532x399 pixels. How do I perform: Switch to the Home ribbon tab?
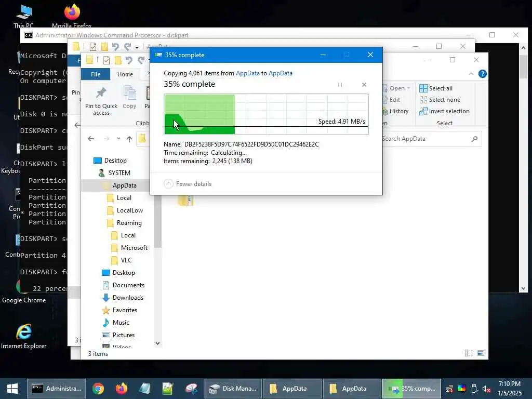125,74
